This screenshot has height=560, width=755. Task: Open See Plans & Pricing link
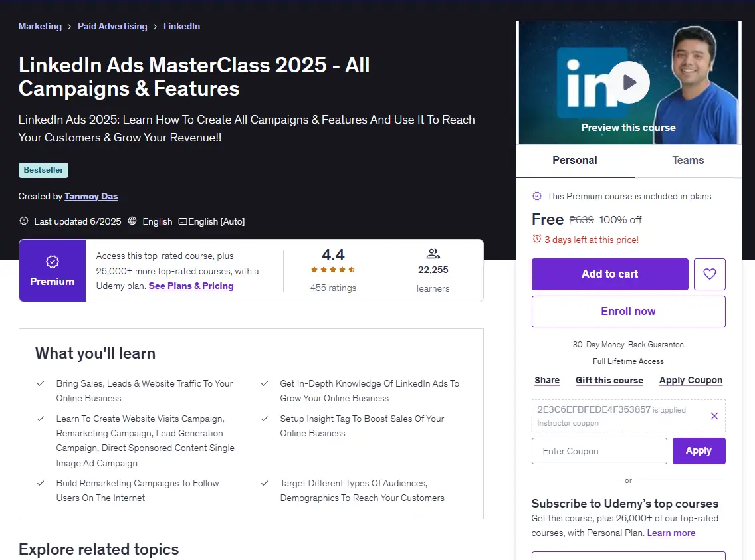point(191,286)
